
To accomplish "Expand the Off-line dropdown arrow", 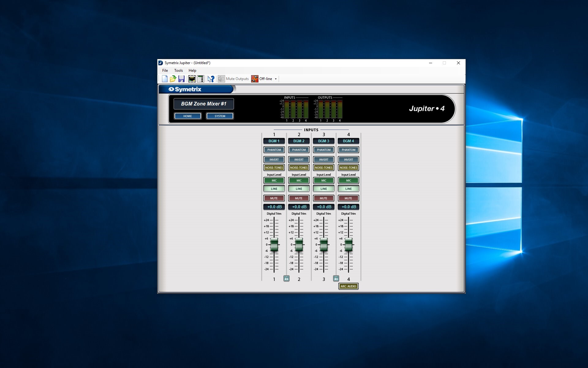I will [x=276, y=79].
